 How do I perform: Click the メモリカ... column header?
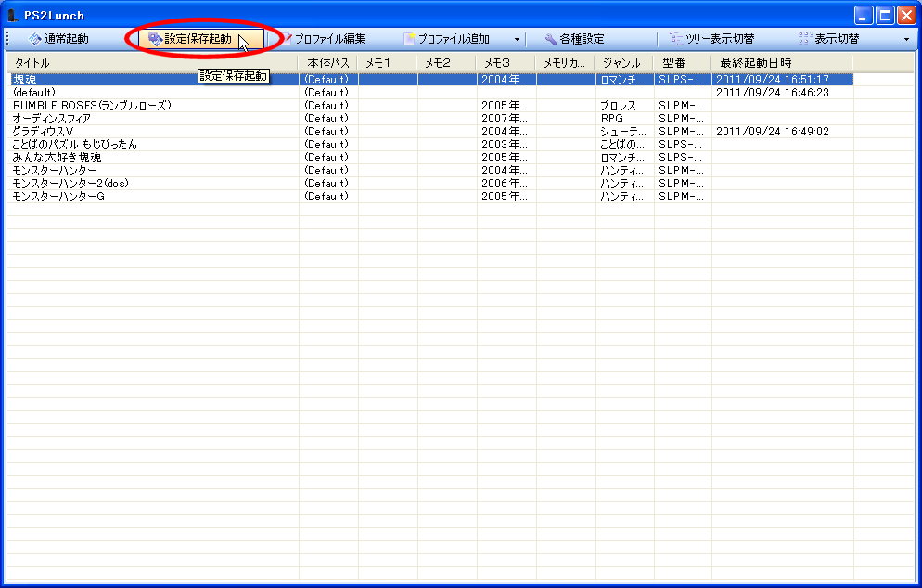565,63
